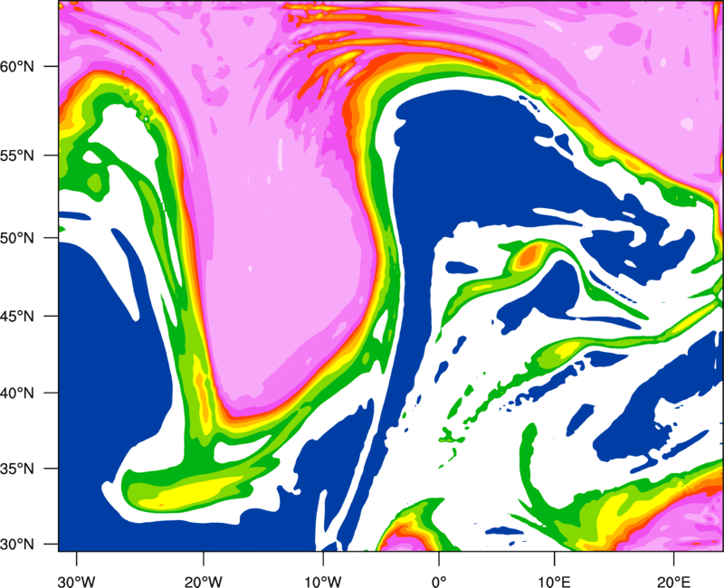
Task: Select the 10°W longitude label
Action: [323, 582]
